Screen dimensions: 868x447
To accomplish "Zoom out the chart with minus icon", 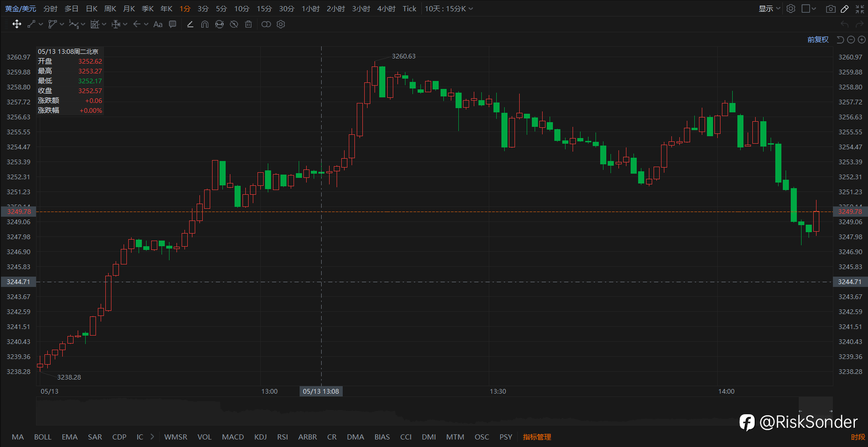I will click(x=851, y=40).
